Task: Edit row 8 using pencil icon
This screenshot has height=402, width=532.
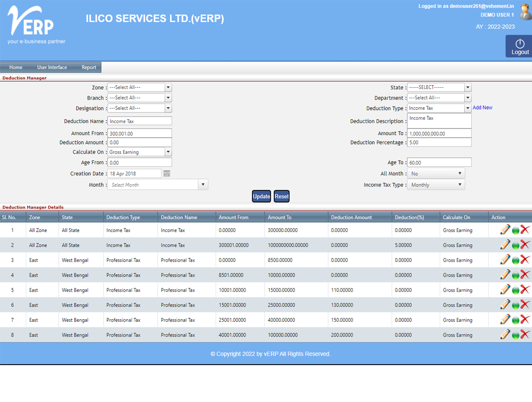Action: 505,334
